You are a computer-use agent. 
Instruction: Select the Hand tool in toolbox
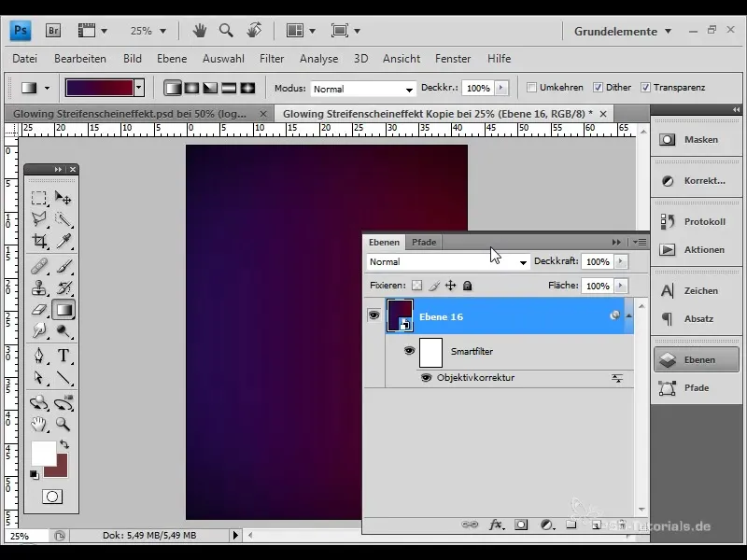39,424
